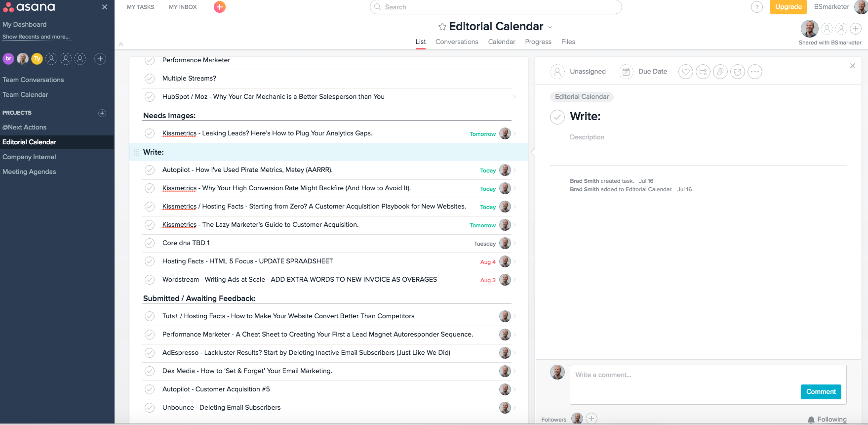This screenshot has height=425, width=868.
Task: Open details arrow for Core dna TBD 1
Action: pos(514,243)
